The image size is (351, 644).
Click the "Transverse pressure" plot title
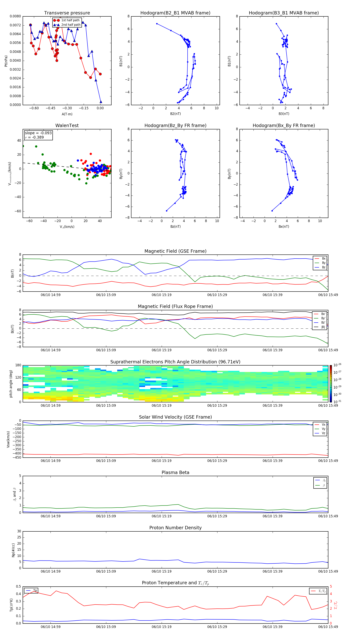tap(67, 13)
